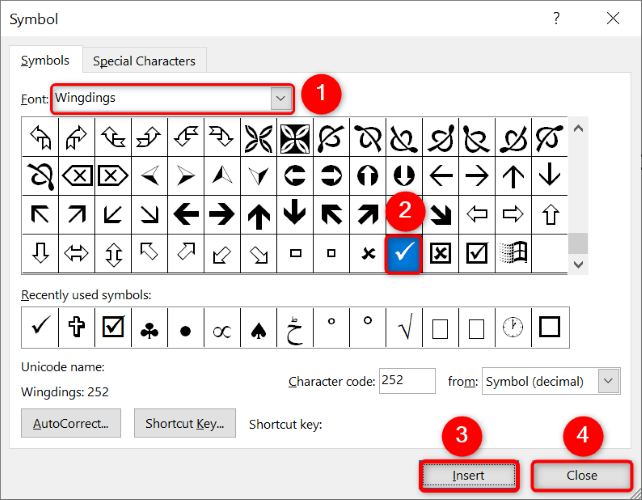Image resolution: width=642 pixels, height=500 pixels.
Task: Switch to the Symbols tab
Action: click(x=45, y=61)
